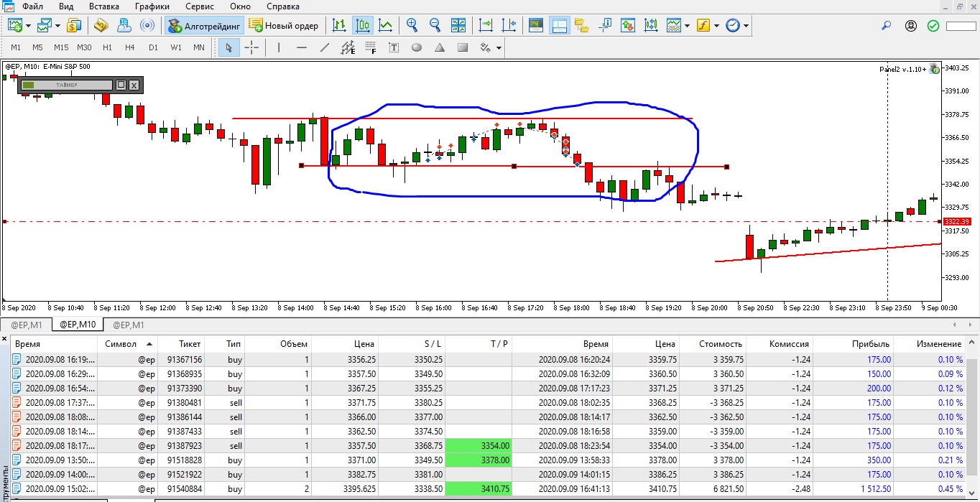The height and width of the screenshot is (502, 980).
Task: Select the rectangle shape tool
Action: click(x=463, y=48)
